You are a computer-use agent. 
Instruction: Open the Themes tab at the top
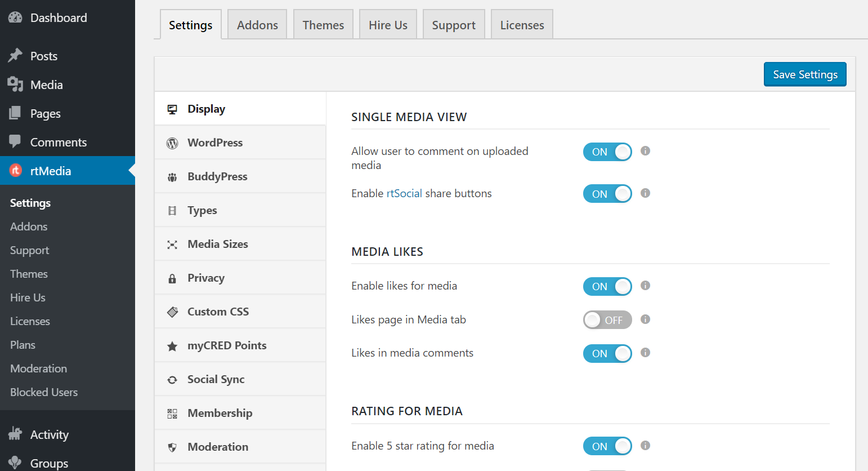click(x=323, y=24)
